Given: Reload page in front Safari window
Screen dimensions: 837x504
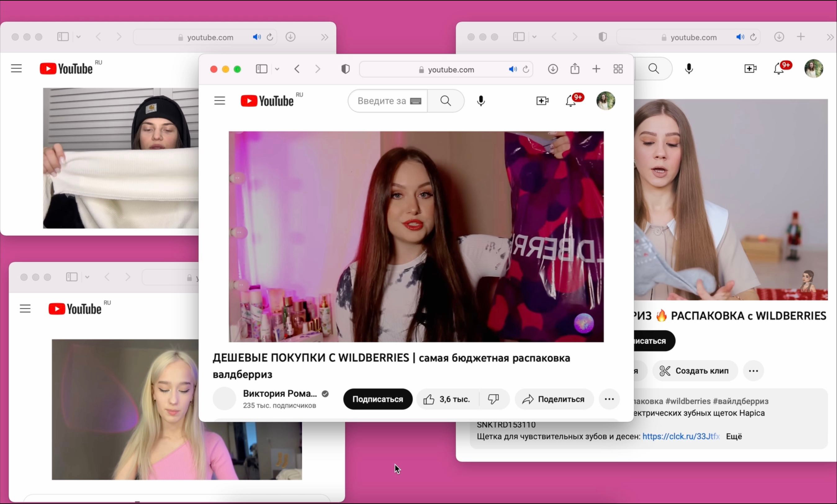Looking at the screenshot, I should pos(526,69).
